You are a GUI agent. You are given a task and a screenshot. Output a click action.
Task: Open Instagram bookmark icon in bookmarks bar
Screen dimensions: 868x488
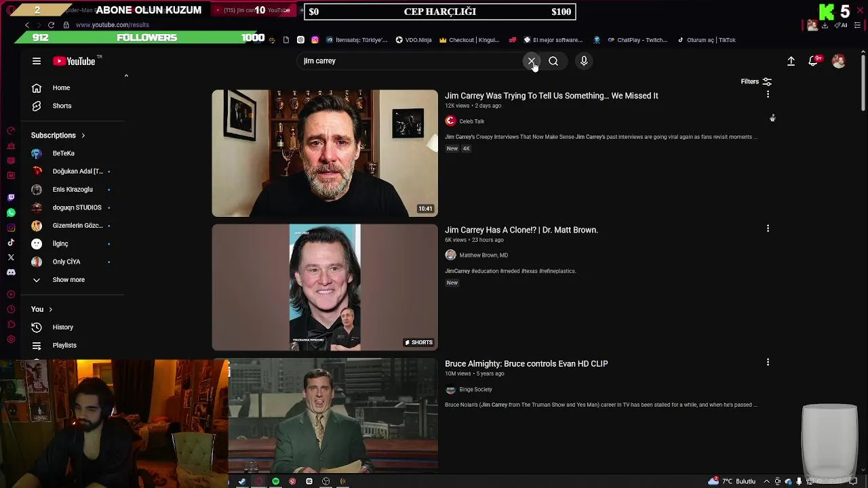pos(315,40)
